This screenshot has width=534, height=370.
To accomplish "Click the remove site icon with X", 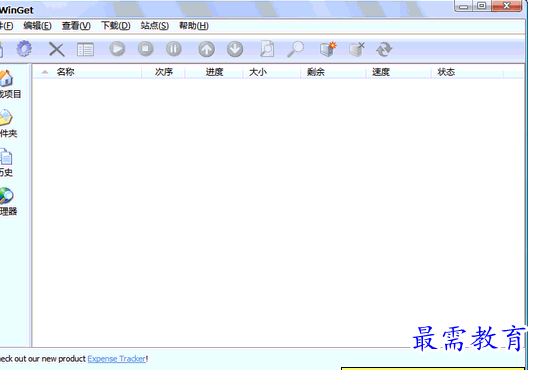I will pyautogui.click(x=357, y=49).
